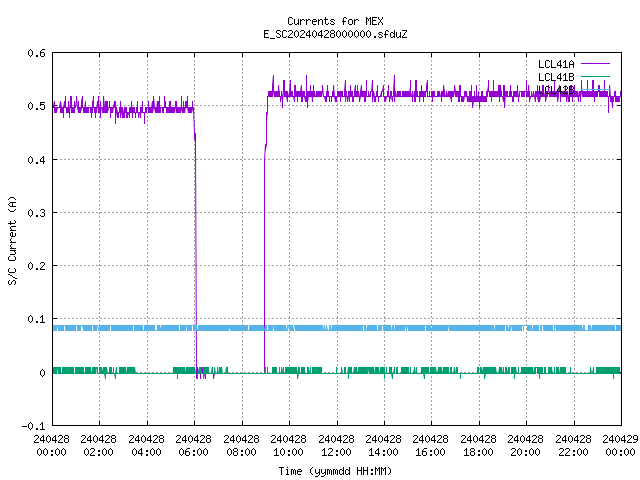
Task: Click the x-axis time label '04:00'
Action: pos(146,452)
